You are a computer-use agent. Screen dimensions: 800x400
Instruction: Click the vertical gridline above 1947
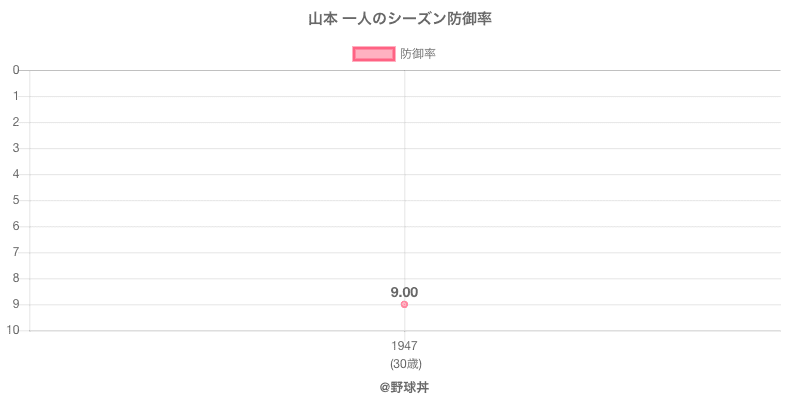404,180
